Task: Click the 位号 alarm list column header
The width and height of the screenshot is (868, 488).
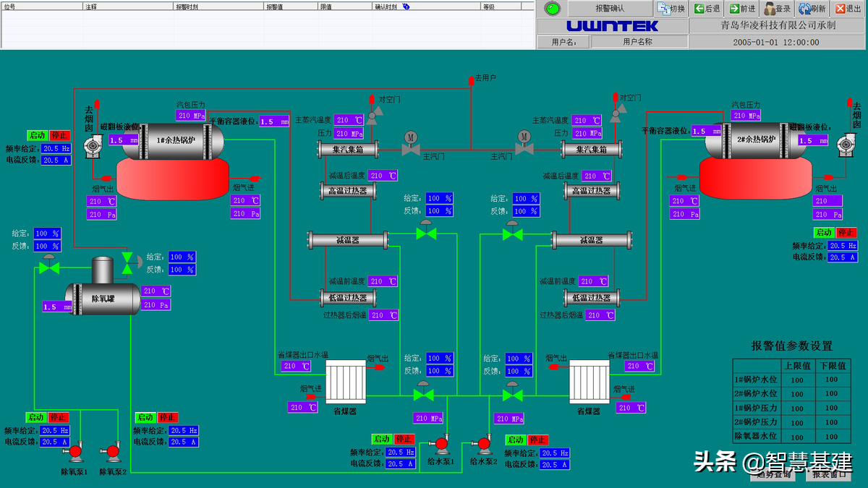Action: [x=43, y=7]
